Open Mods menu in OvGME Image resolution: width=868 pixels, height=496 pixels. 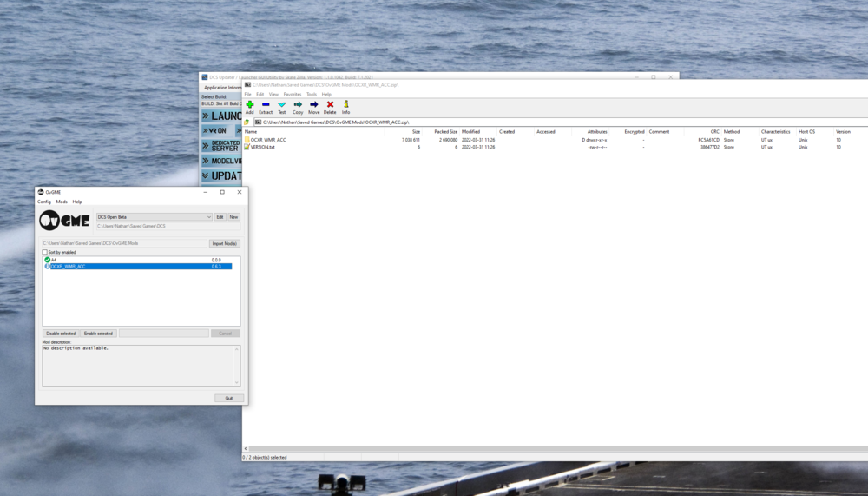pos(62,202)
